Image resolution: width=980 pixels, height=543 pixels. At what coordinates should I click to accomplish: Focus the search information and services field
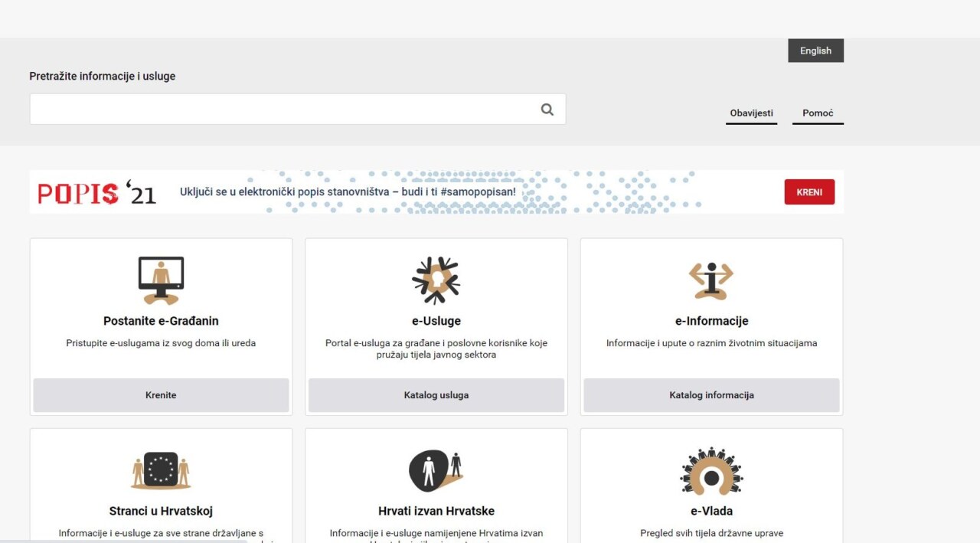297,110
